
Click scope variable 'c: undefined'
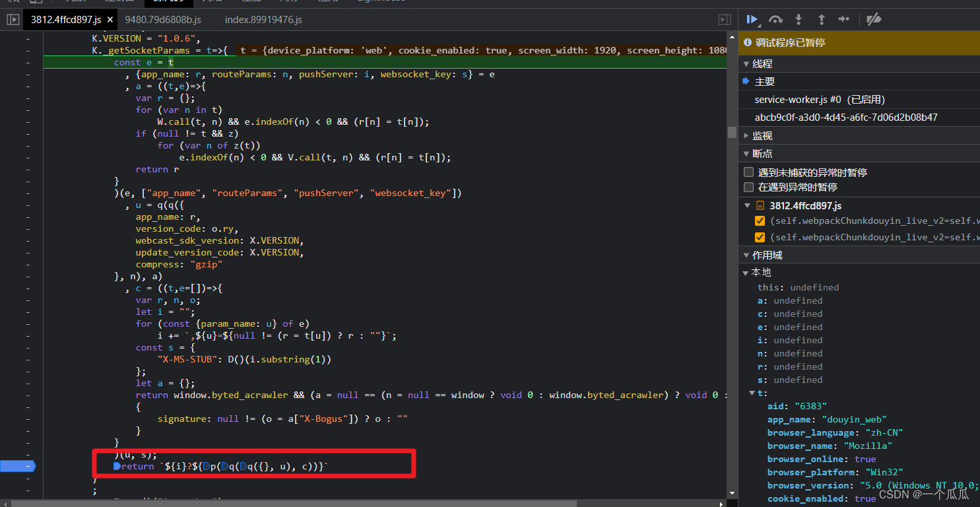(x=790, y=314)
